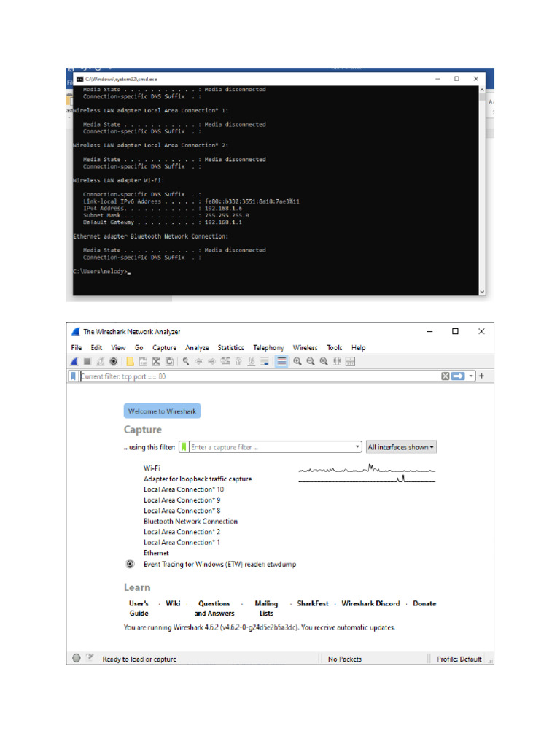560x747 pixels.
Task: Click the resize columns icon
Action: tap(337, 362)
